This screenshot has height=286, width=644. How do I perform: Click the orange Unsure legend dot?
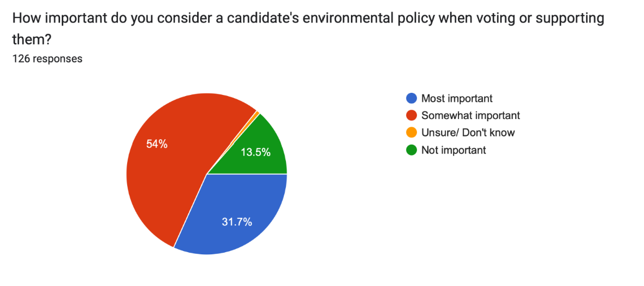(x=412, y=133)
